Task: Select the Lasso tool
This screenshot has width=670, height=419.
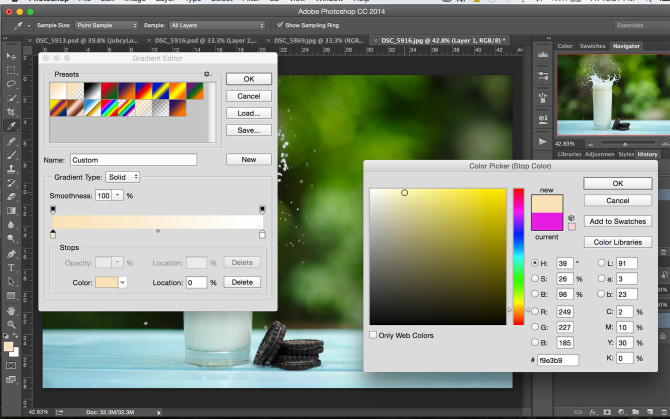Action: [x=11, y=84]
